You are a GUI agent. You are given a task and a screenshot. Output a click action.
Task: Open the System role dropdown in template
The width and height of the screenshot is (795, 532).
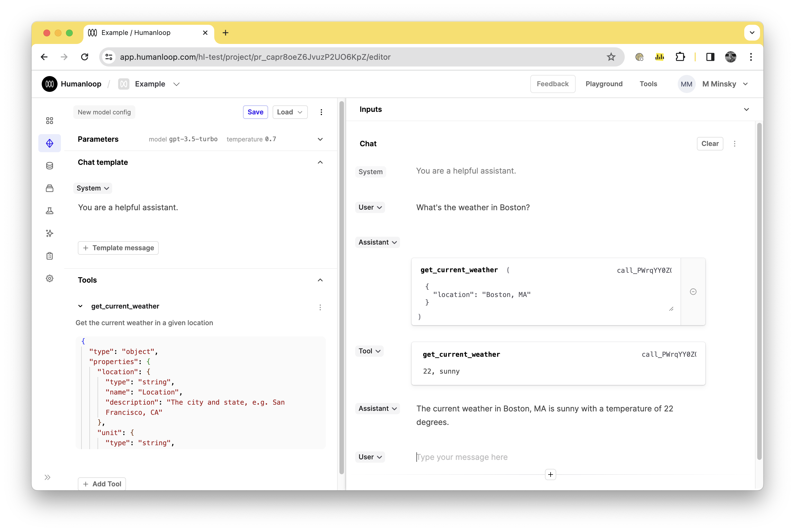coord(93,188)
